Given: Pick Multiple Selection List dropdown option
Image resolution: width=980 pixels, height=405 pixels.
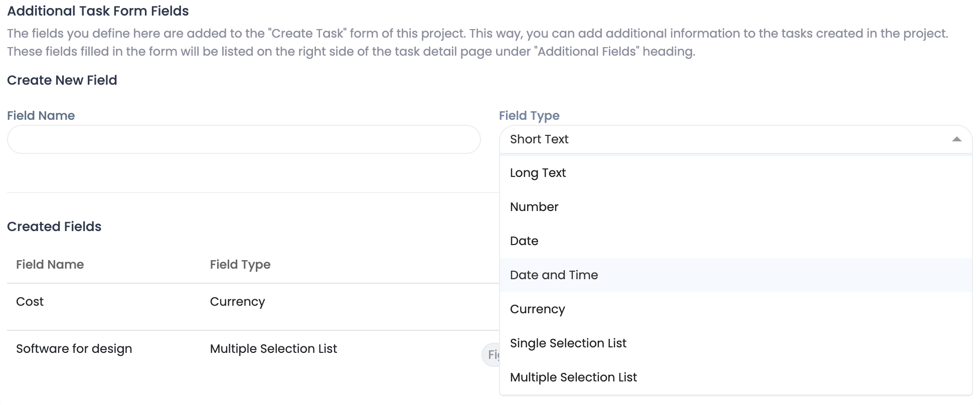Looking at the screenshot, I should point(573,377).
